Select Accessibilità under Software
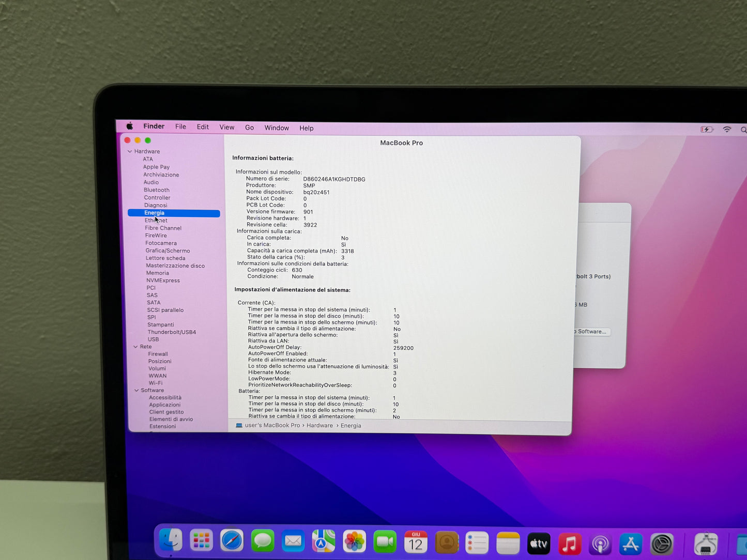The height and width of the screenshot is (560, 747). 165,397
